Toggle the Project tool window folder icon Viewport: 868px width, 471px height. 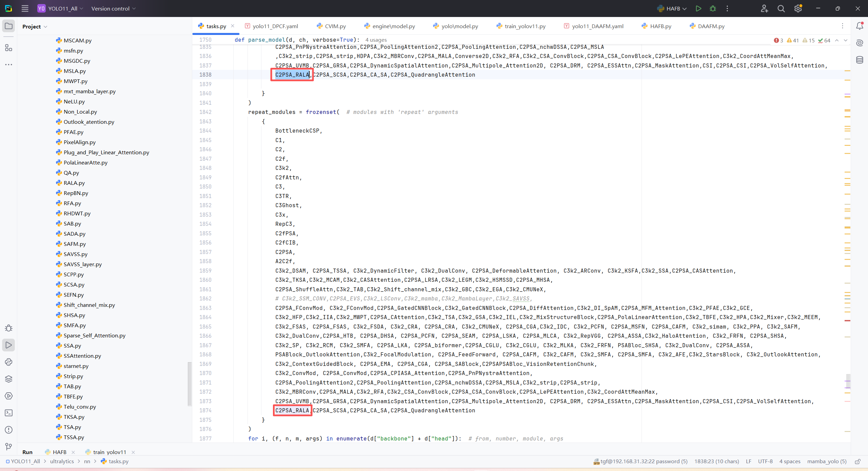[x=8, y=26]
